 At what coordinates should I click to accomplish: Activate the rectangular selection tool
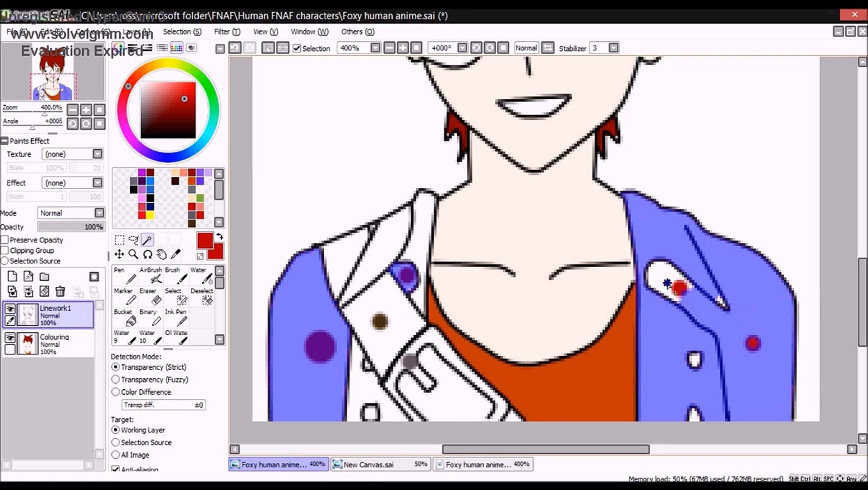[x=119, y=240]
